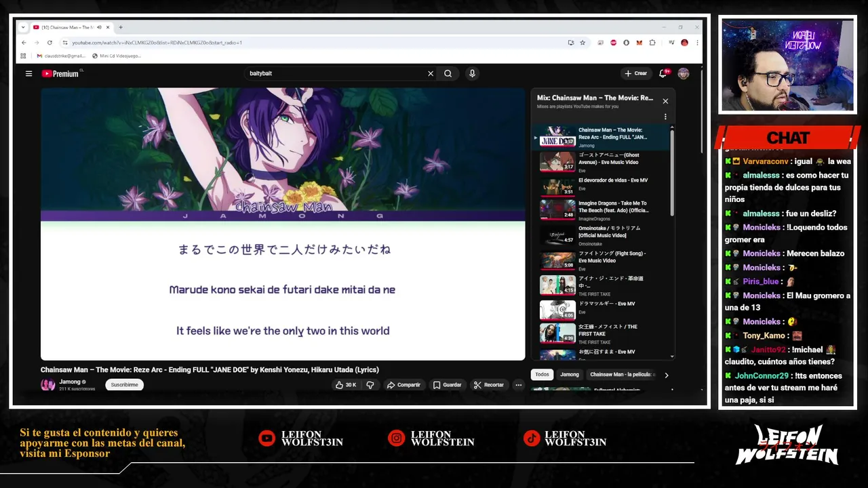Select the Chainsaw Man - la película chip
Screen dimensions: 868x488
pyautogui.click(x=622, y=374)
